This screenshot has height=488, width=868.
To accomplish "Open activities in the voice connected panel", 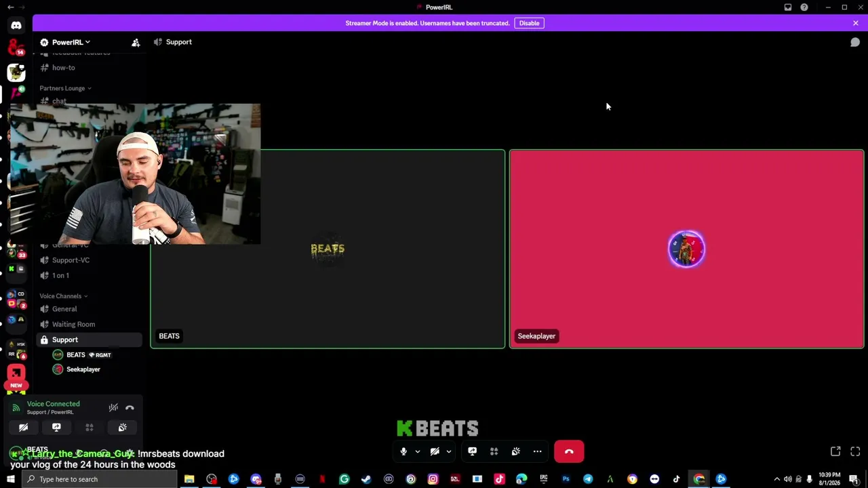I will tap(89, 428).
